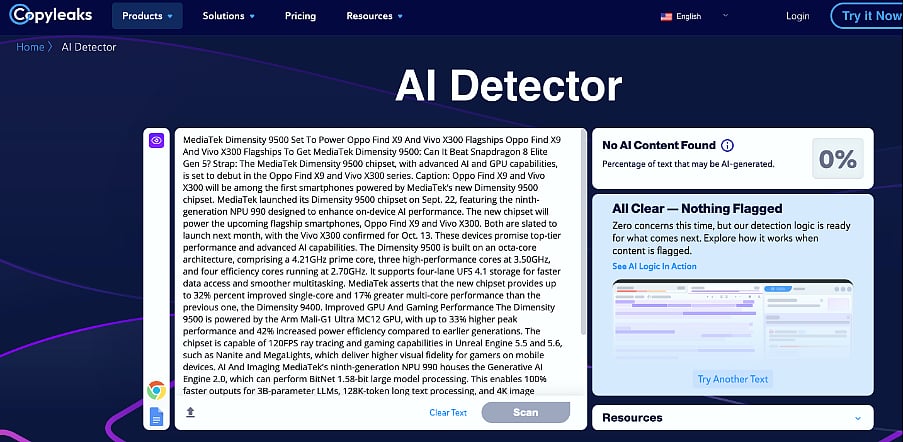Open the English language selector
The height and width of the screenshot is (442, 904).
(x=695, y=16)
